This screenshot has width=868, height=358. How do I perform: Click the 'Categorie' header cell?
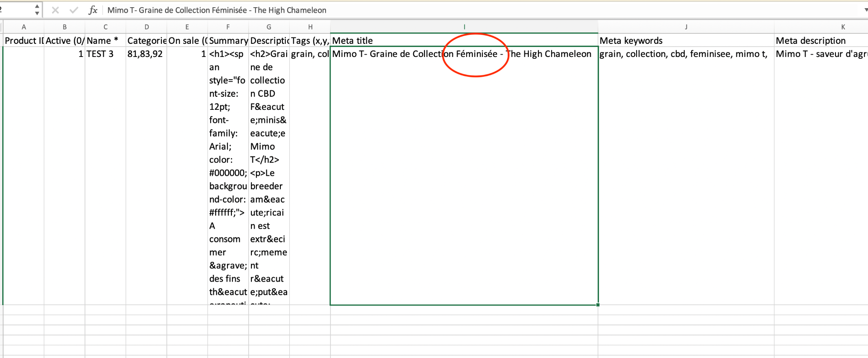point(146,40)
